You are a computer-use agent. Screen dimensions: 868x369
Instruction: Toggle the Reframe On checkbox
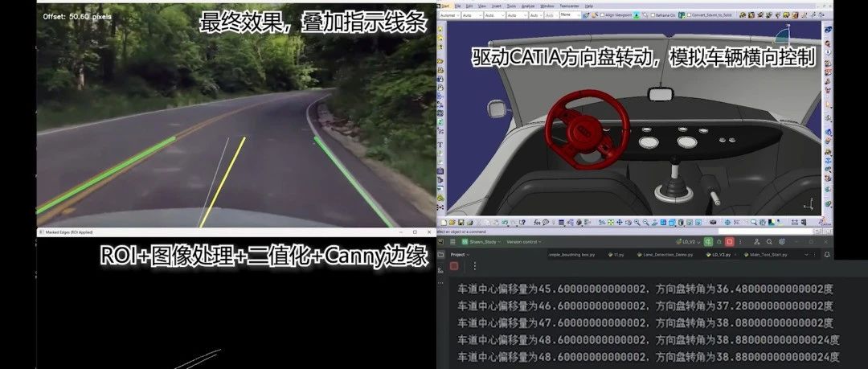pos(653,15)
